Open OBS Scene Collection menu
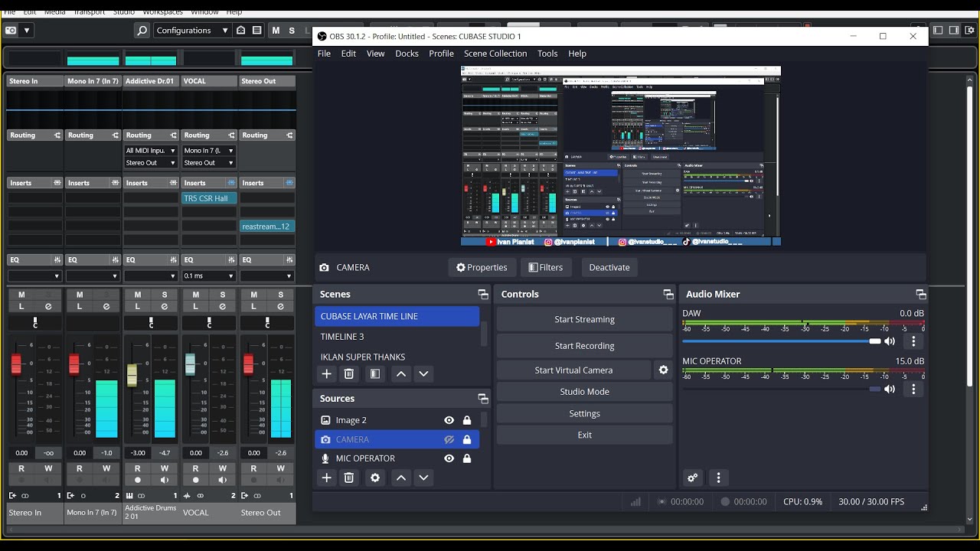Image resolution: width=980 pixels, height=551 pixels. (x=495, y=54)
